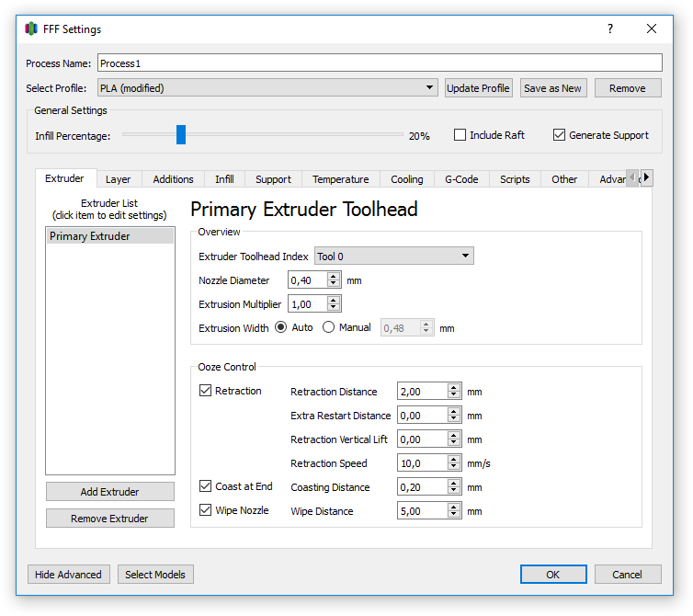This screenshot has height=616, width=693.
Task: Increase Nozzle Diameter with up arrow
Action: coord(334,276)
